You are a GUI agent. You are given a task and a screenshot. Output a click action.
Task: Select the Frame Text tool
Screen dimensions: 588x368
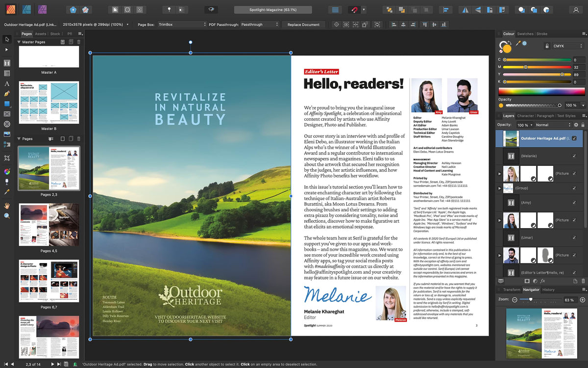pyautogui.click(x=7, y=63)
